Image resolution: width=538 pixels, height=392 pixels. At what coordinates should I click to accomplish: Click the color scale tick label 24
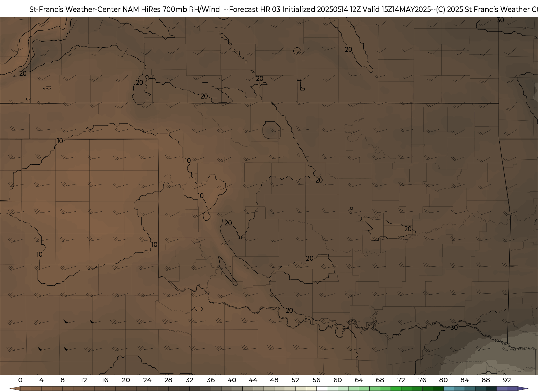pyautogui.click(x=147, y=380)
